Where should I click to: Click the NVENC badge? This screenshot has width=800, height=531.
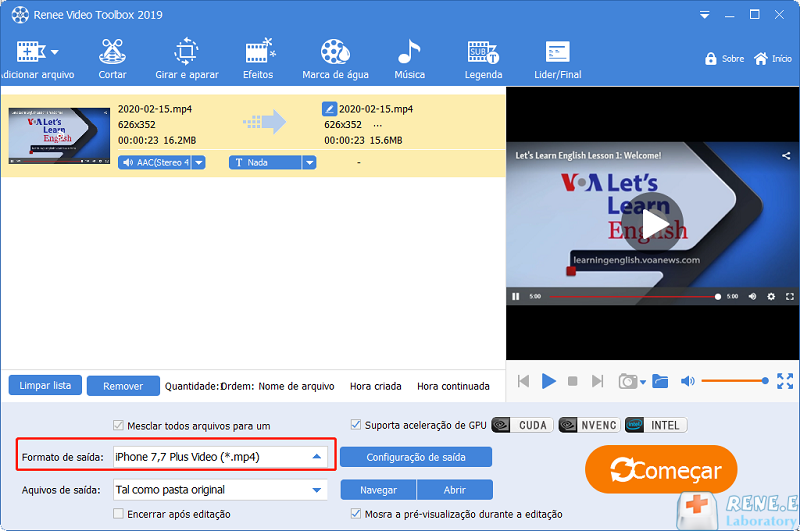point(589,425)
